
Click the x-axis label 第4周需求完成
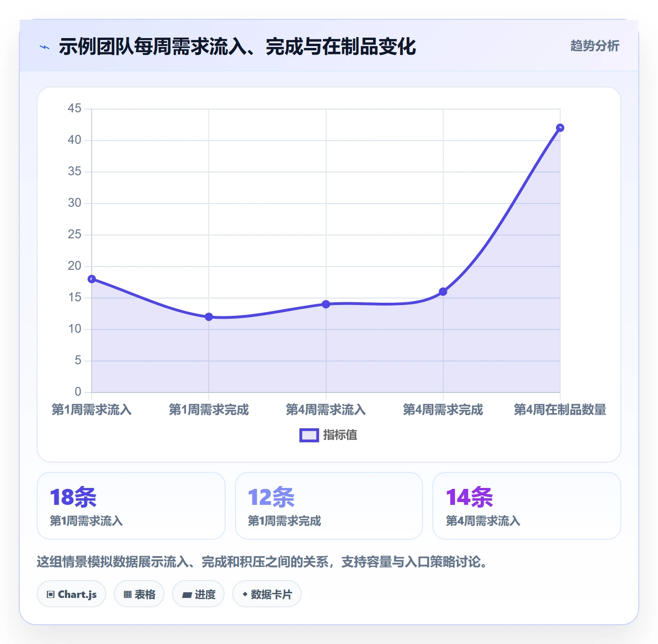tap(443, 410)
